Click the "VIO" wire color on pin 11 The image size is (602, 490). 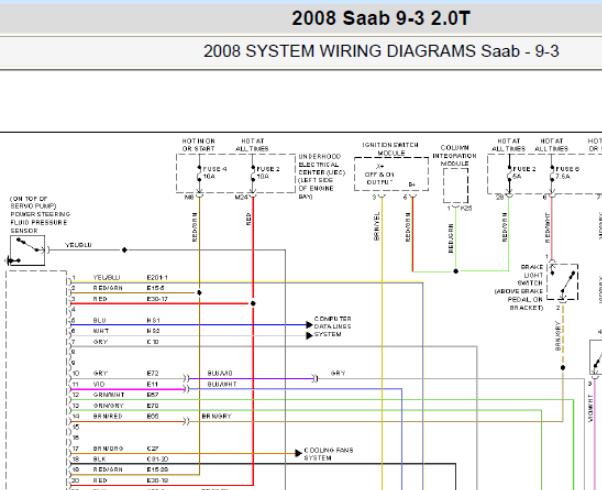tap(99, 384)
